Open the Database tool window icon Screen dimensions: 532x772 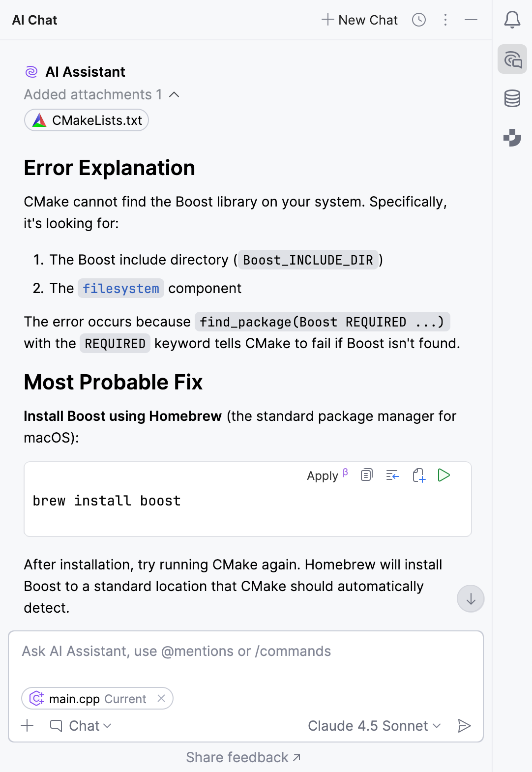coord(512,98)
